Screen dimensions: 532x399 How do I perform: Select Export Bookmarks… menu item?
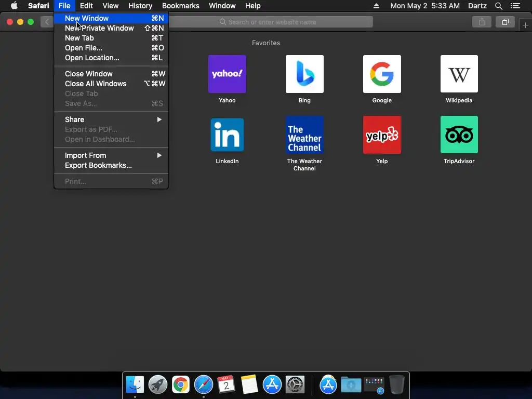point(111,165)
